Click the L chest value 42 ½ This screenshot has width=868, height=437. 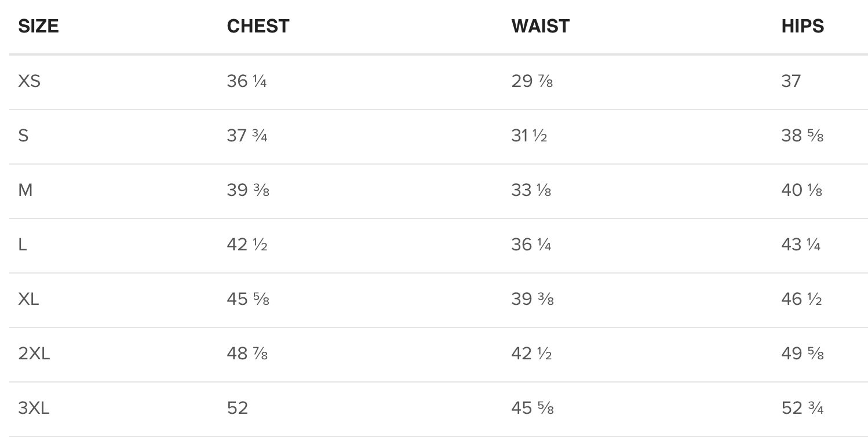(x=247, y=245)
